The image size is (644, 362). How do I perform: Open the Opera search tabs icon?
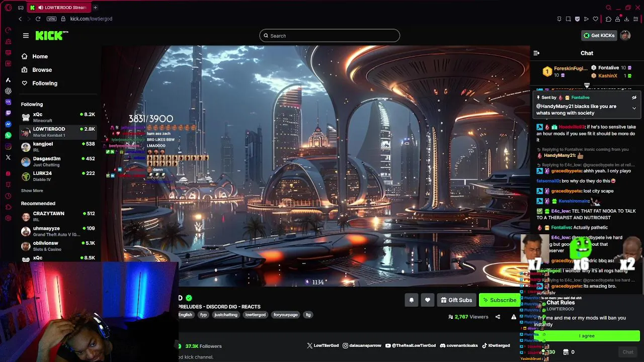(x=609, y=8)
